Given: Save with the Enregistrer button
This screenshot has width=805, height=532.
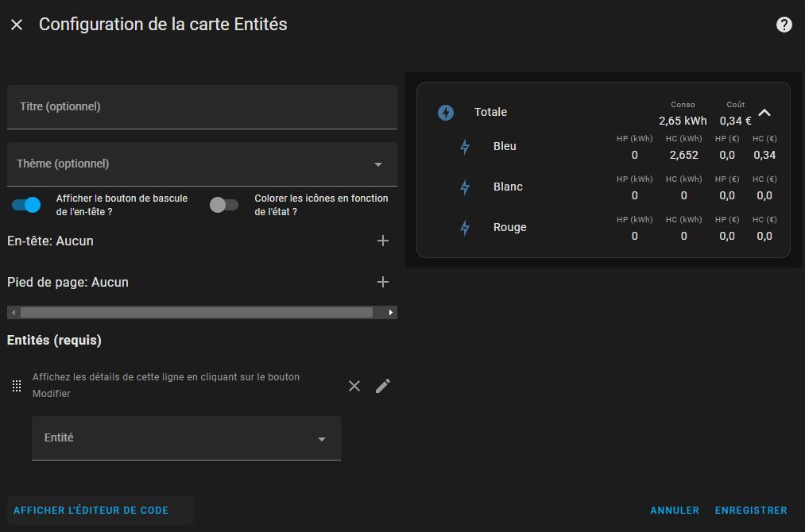Looking at the screenshot, I should 751,511.
